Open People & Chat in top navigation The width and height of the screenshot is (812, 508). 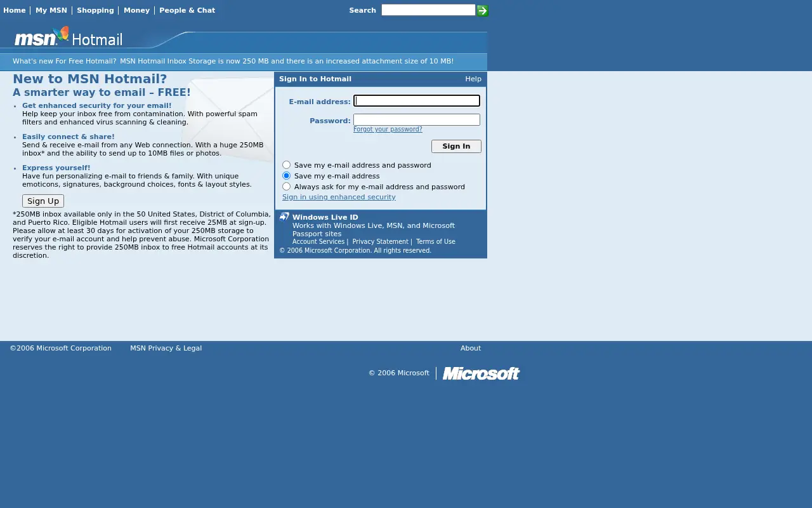pyautogui.click(x=187, y=10)
